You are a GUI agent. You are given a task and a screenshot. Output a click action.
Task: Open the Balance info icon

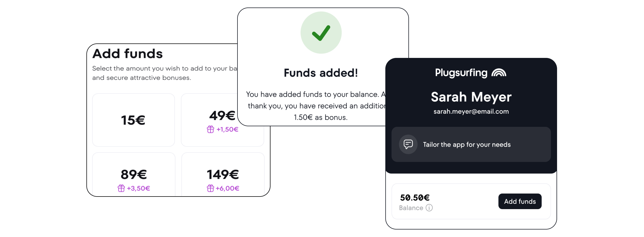click(429, 208)
